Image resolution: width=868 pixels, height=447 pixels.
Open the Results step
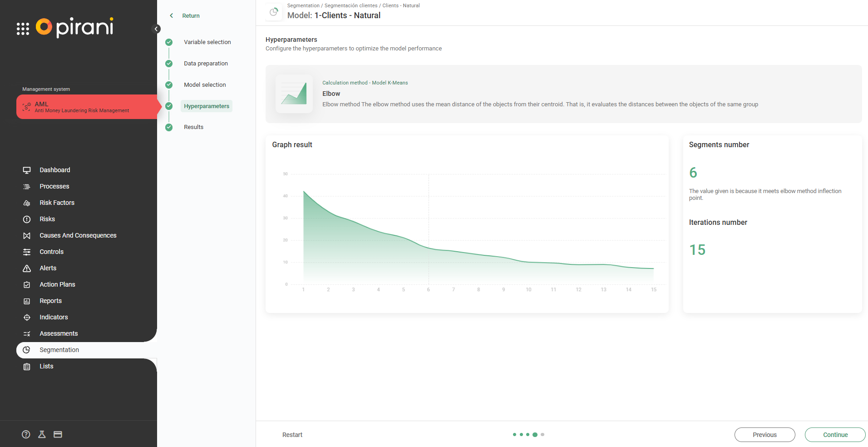pyautogui.click(x=193, y=127)
